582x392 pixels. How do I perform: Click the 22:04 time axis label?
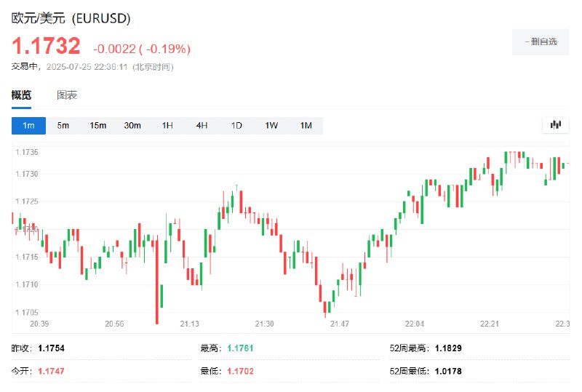415,324
